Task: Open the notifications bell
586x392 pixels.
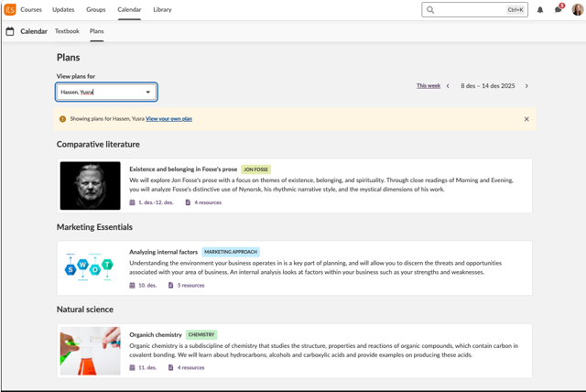Action: [540, 10]
